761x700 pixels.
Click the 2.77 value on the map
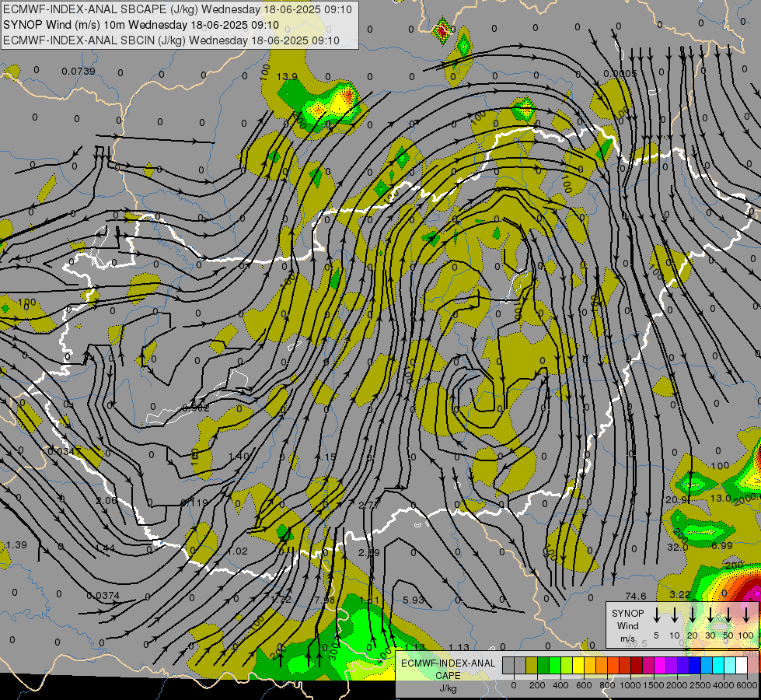pos(369,506)
